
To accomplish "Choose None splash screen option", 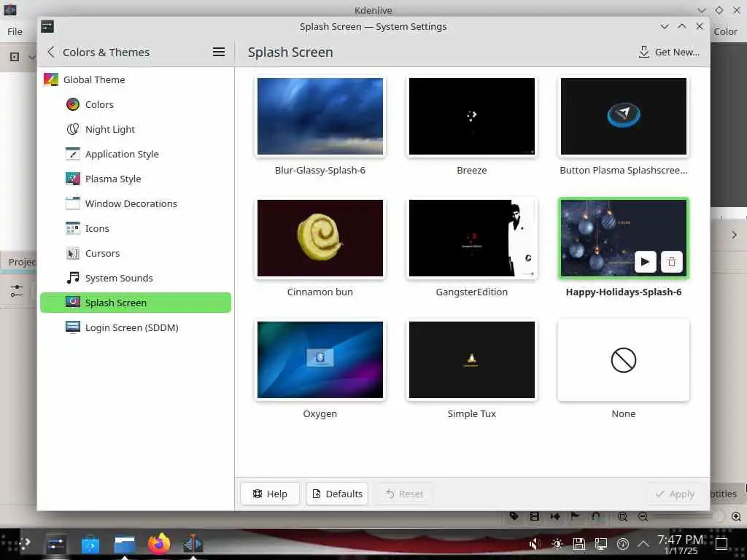I will pyautogui.click(x=624, y=359).
